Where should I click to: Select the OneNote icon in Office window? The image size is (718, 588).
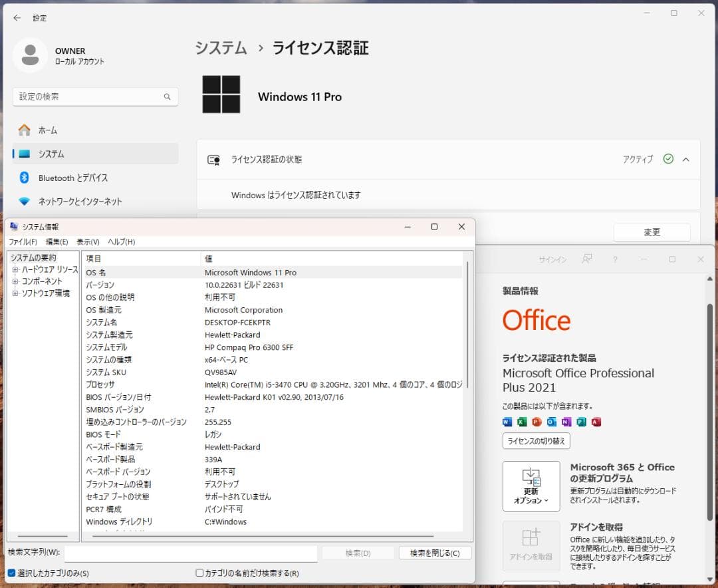pos(566,422)
